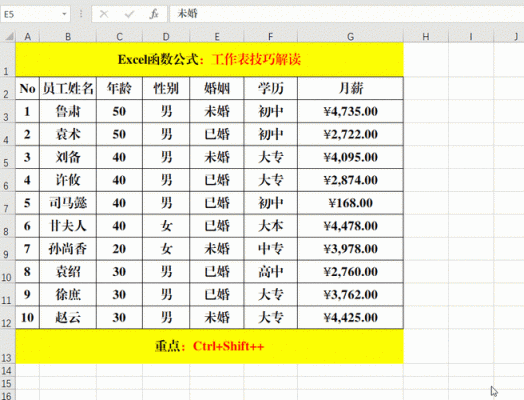Click the 大本 education cell
Image resolution: width=524 pixels, height=400 pixels.
[271, 226]
